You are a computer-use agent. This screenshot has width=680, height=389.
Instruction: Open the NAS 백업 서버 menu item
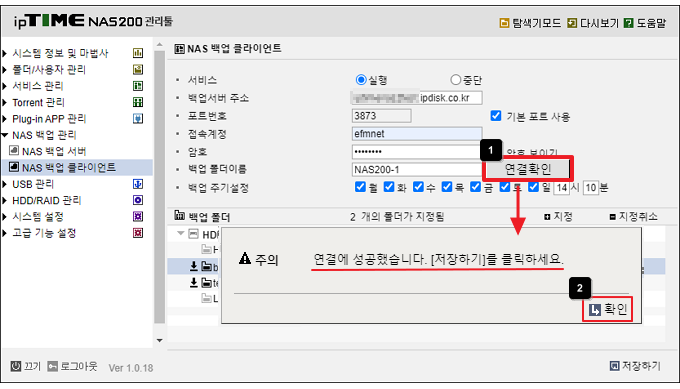click(54, 151)
